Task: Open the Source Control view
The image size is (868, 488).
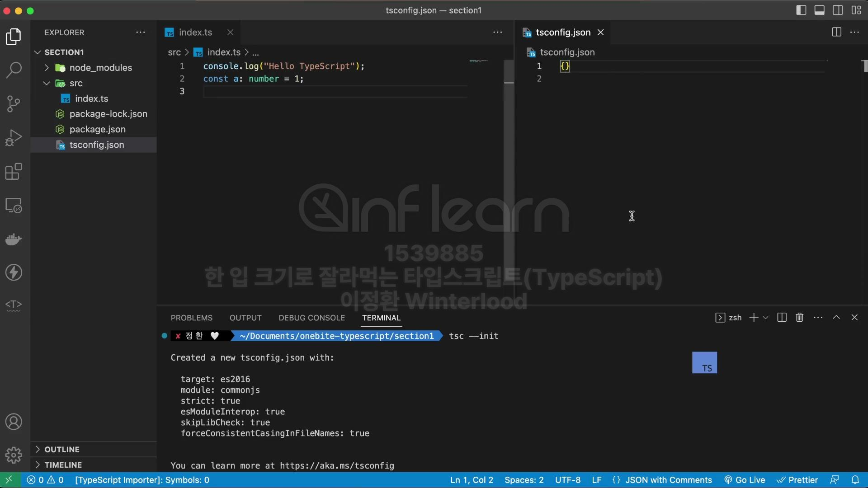Action: [14, 104]
